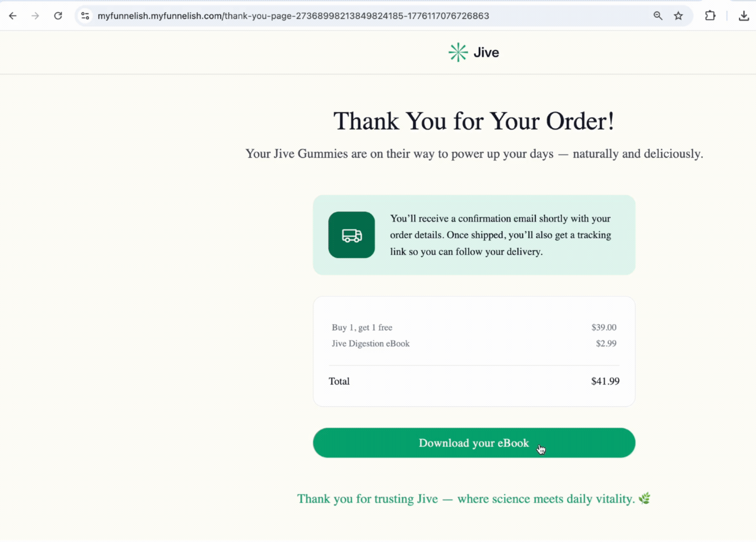Click the 'Buy 1, get 1 free' line item
This screenshot has height=542, width=756.
[362, 327]
